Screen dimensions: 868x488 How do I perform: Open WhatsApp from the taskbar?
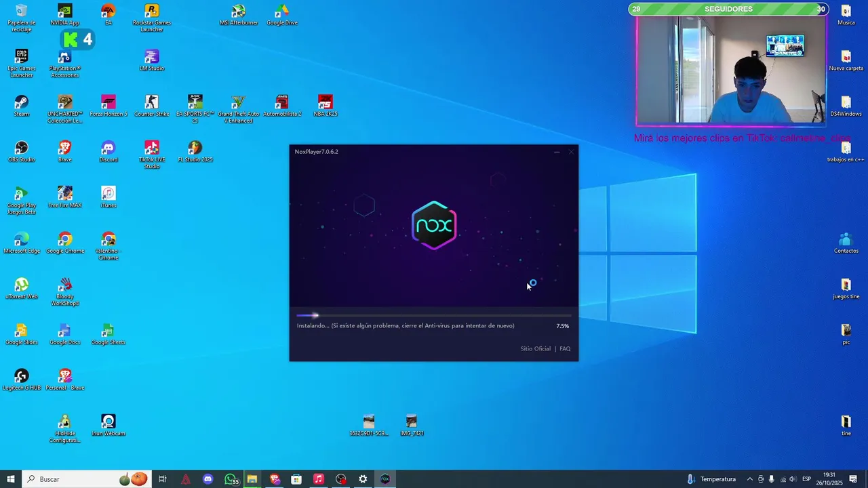pos(231,479)
